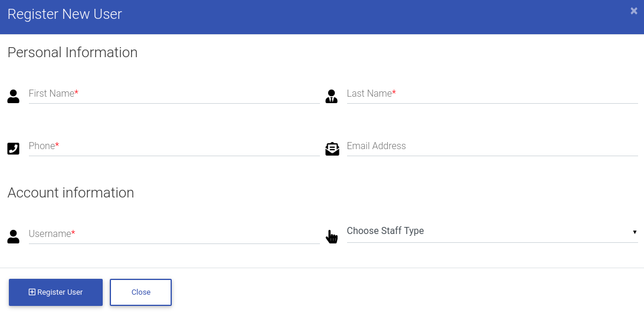Focus the Phone input field

click(x=174, y=146)
